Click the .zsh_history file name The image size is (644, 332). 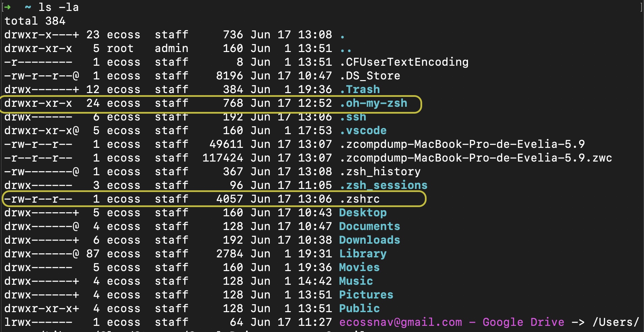pyautogui.click(x=380, y=171)
